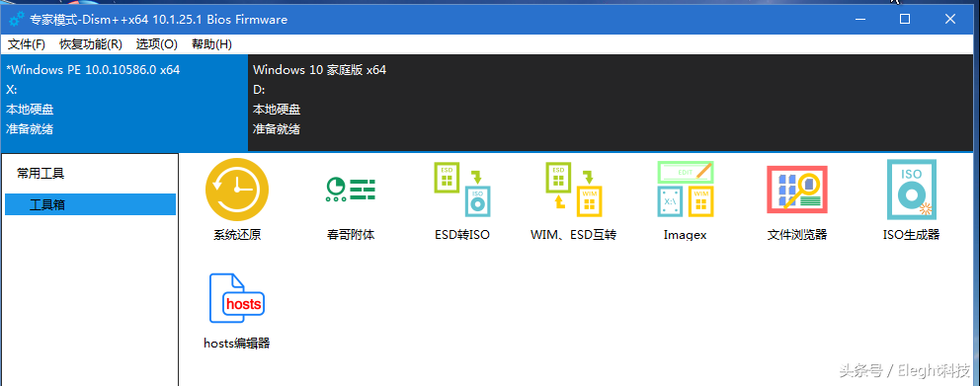Open the 选项(O) menu
Image resolution: width=980 pixels, height=386 pixels.
[x=157, y=44]
